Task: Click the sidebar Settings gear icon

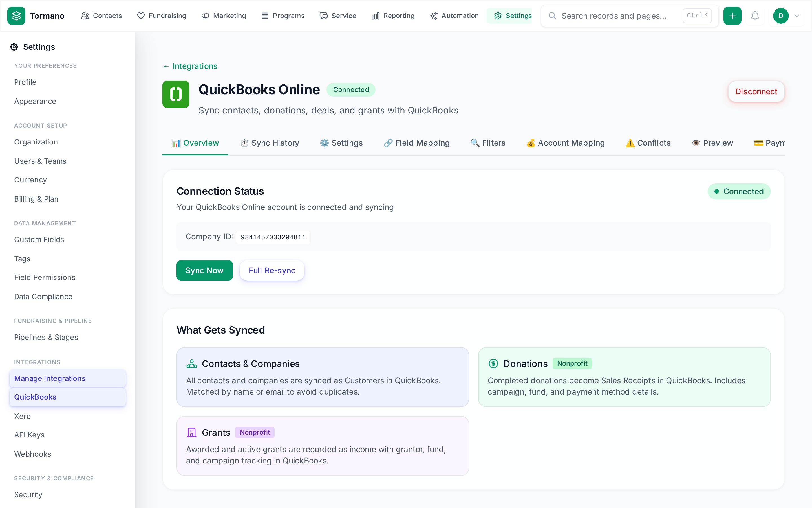Action: pos(14,47)
